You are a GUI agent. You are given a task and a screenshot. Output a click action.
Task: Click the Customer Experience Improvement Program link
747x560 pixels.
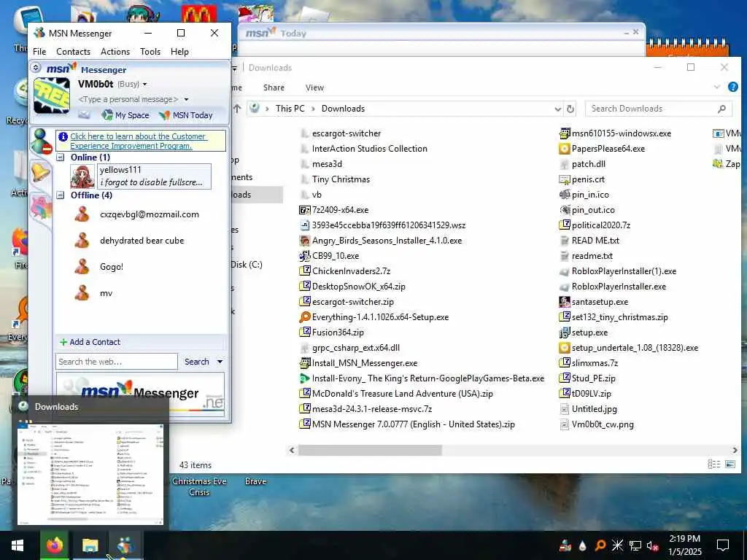pos(138,141)
